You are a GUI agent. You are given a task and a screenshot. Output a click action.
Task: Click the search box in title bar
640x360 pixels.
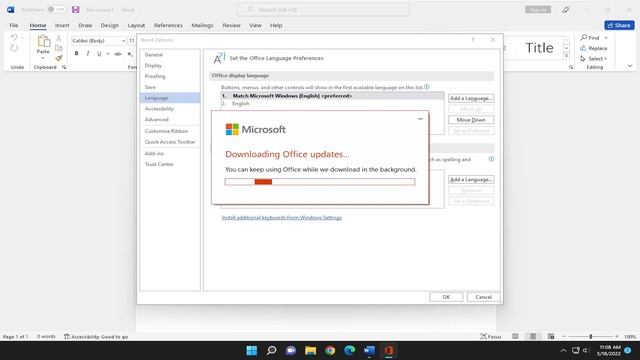coord(324,9)
